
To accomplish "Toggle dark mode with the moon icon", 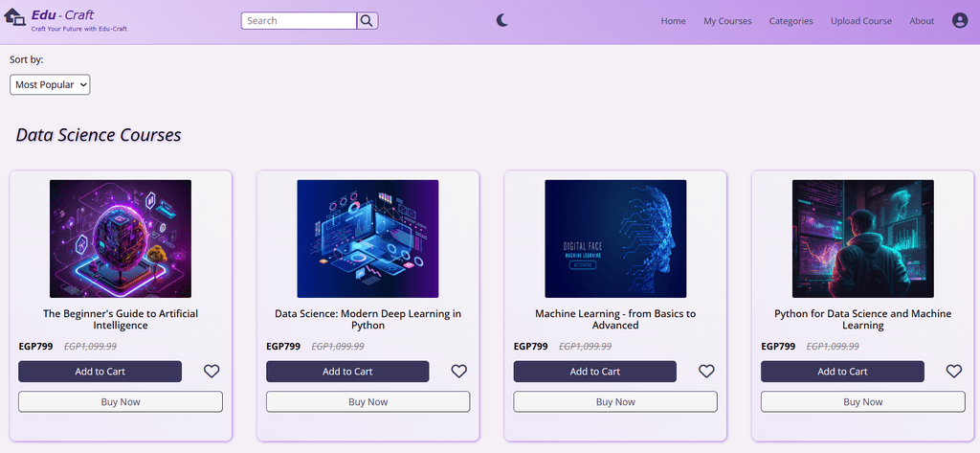I will pos(502,21).
